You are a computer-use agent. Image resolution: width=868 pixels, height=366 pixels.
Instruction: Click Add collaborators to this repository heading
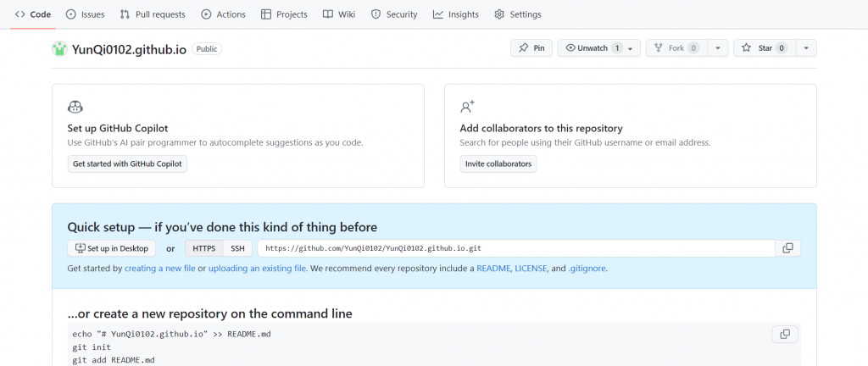pos(542,128)
